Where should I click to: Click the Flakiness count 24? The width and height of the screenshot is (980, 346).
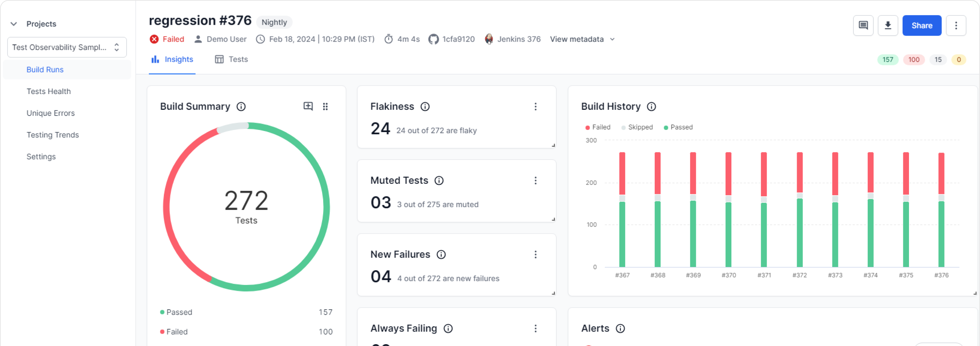(x=380, y=128)
